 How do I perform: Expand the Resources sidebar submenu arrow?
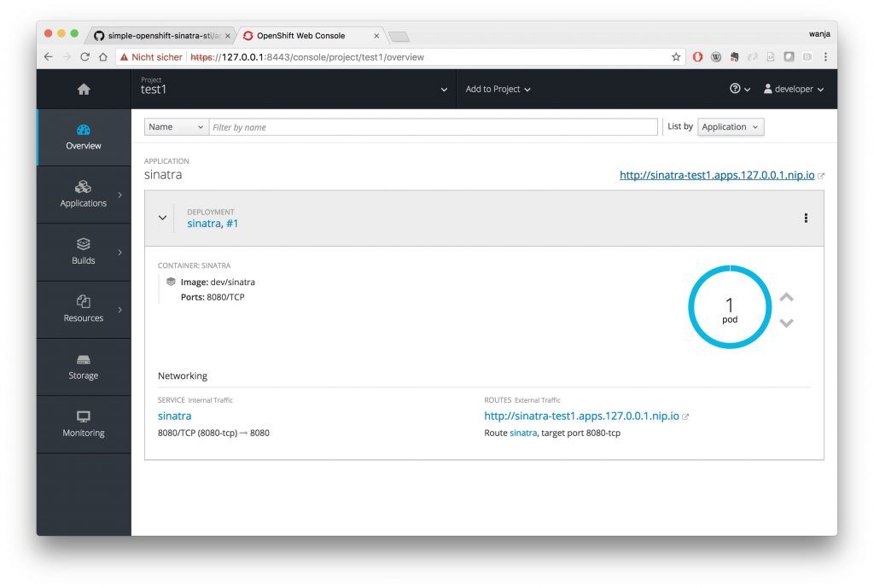point(119,309)
